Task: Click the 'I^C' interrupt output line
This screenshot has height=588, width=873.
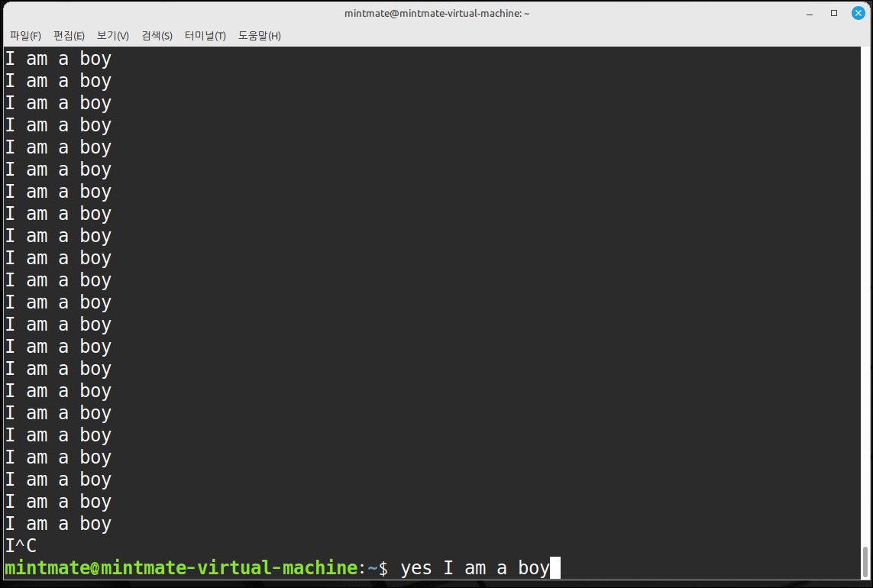Action: pyautogui.click(x=21, y=546)
